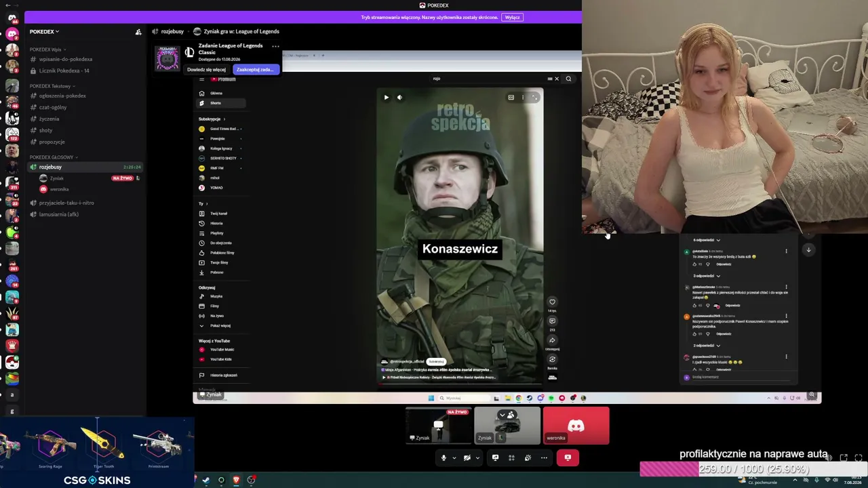Open the POKEDEX server menu dropdown
This screenshot has width=868, height=488.
[44, 31]
